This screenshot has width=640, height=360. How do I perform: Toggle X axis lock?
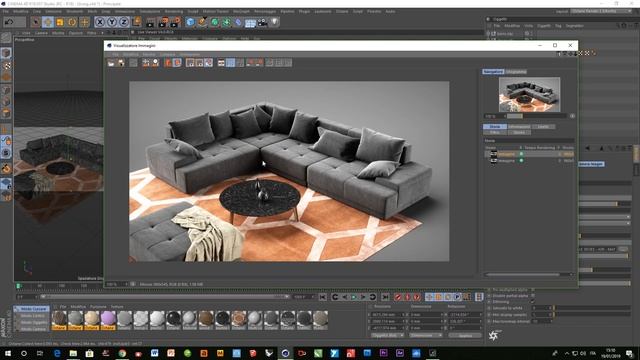pos(100,22)
